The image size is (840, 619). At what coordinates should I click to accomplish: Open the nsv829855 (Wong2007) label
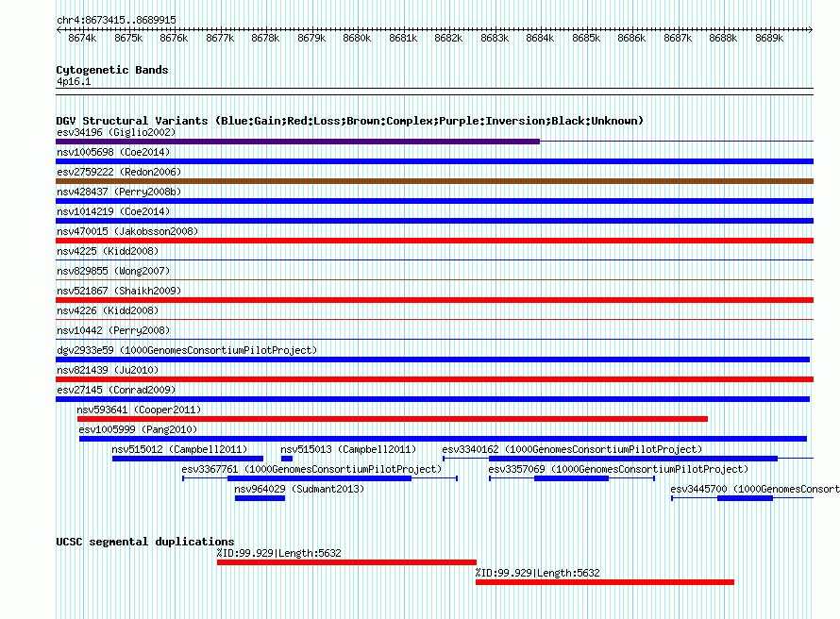[113, 271]
